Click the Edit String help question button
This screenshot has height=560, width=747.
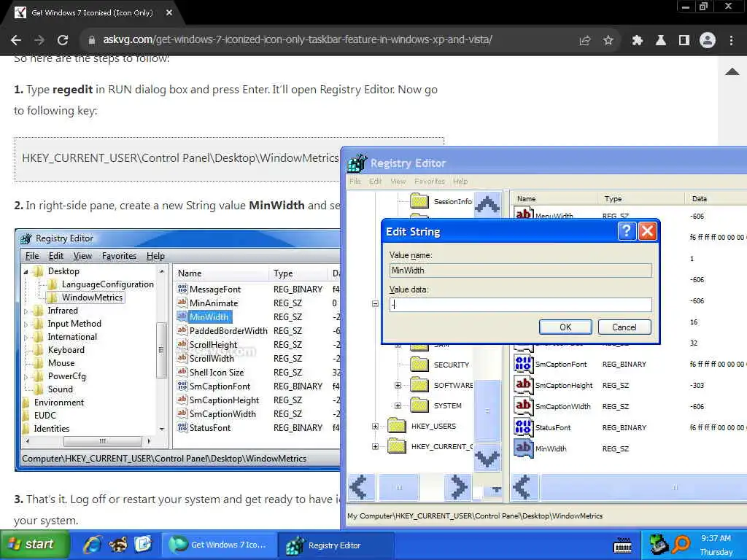tap(627, 231)
